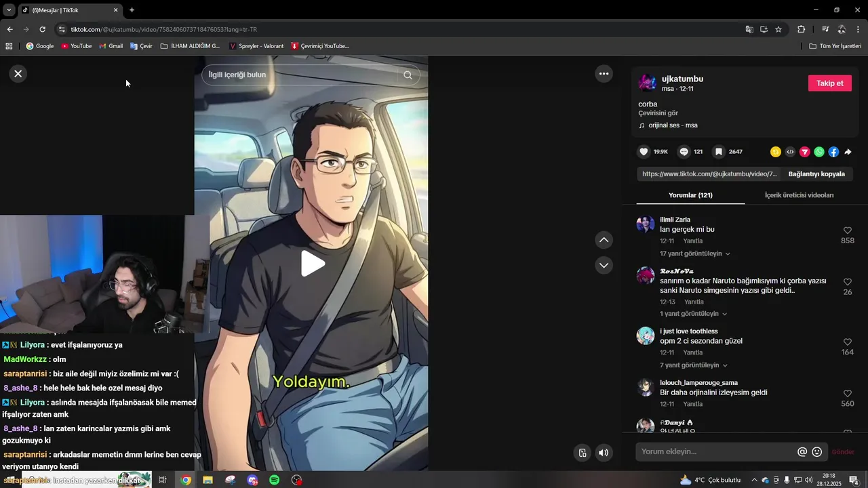Expand 17 replies under ilimli Zaria
The height and width of the screenshot is (488, 868).
tap(694, 253)
